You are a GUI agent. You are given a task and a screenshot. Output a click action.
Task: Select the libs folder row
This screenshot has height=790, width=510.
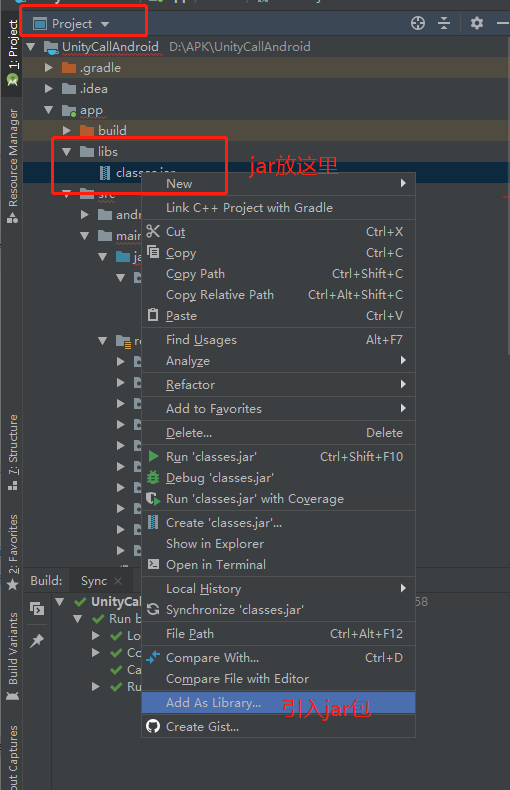(x=266, y=152)
